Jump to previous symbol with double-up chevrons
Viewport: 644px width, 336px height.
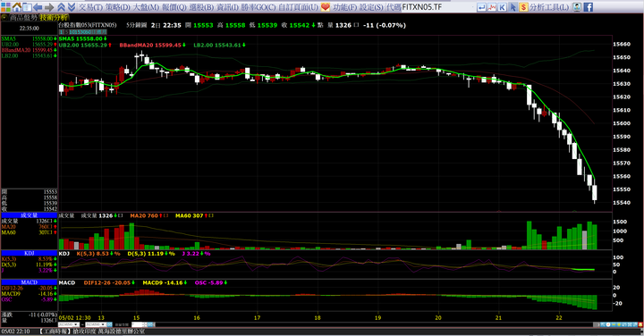61,7
